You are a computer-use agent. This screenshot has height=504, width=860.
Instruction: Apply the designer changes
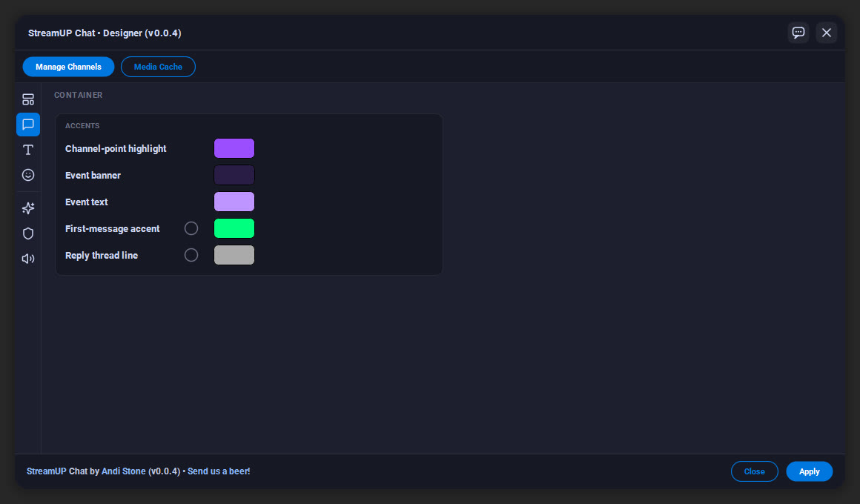point(809,471)
